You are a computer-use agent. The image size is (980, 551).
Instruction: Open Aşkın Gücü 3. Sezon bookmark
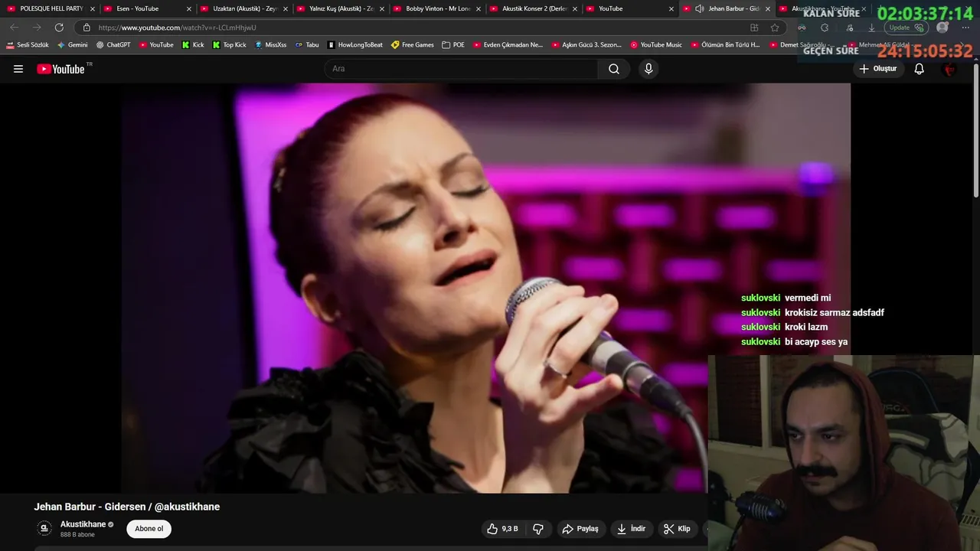(x=586, y=45)
